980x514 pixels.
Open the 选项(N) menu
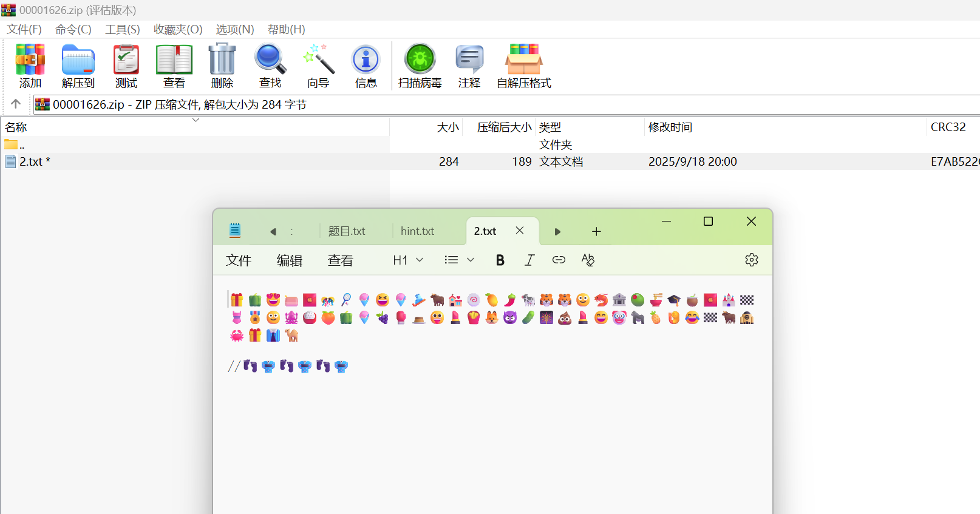tap(234, 29)
